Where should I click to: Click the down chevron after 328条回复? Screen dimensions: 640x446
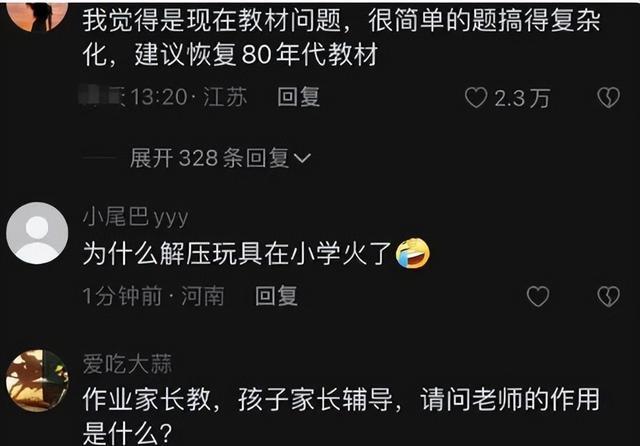pos(302,158)
